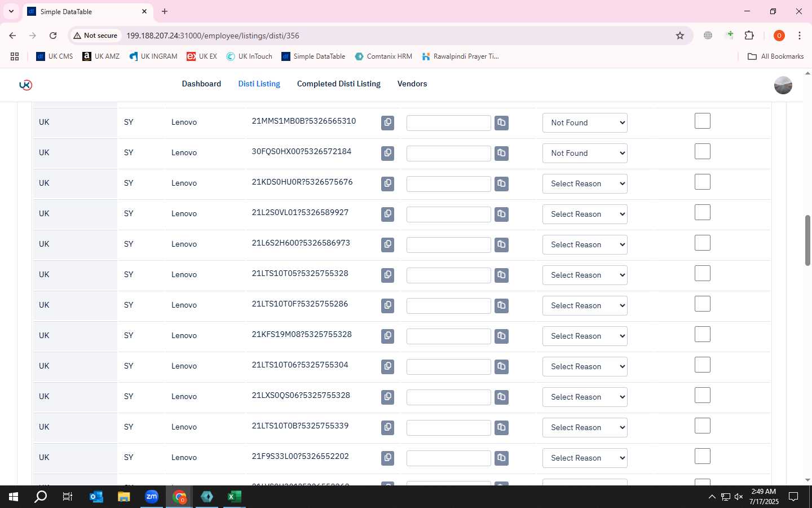Tick checkbox for row 21L2S0VL01?5326589927

702,212
